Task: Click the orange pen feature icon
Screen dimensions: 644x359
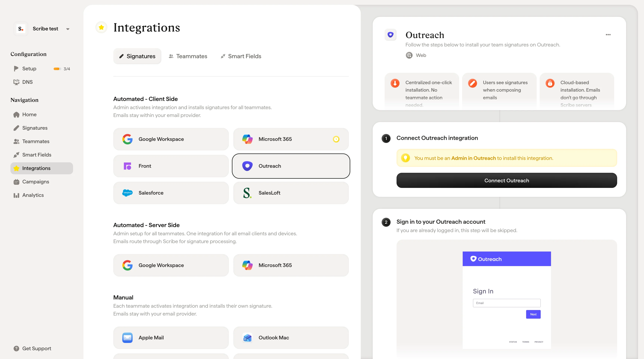Action: coord(473,83)
